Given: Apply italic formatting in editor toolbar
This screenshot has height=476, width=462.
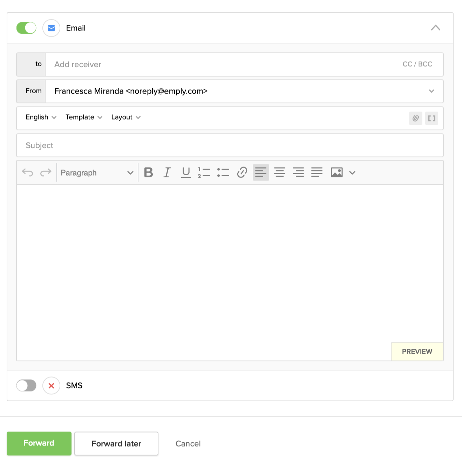Looking at the screenshot, I should [x=167, y=172].
